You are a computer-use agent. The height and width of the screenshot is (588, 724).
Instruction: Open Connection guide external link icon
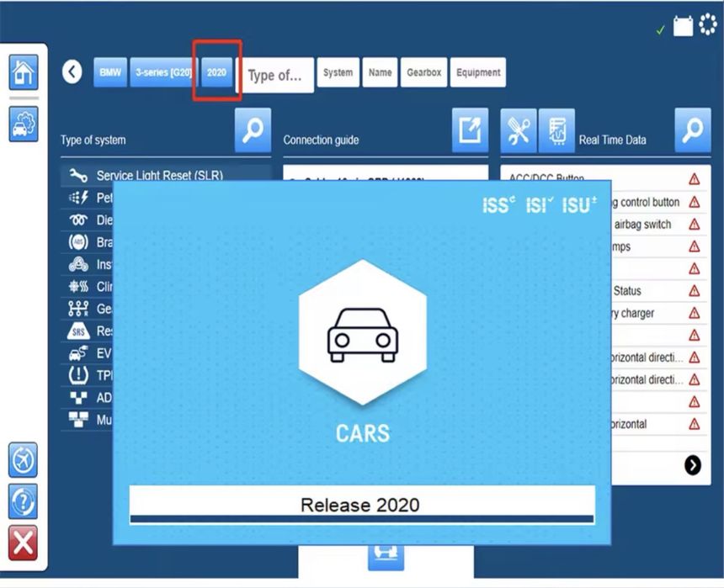tap(470, 130)
